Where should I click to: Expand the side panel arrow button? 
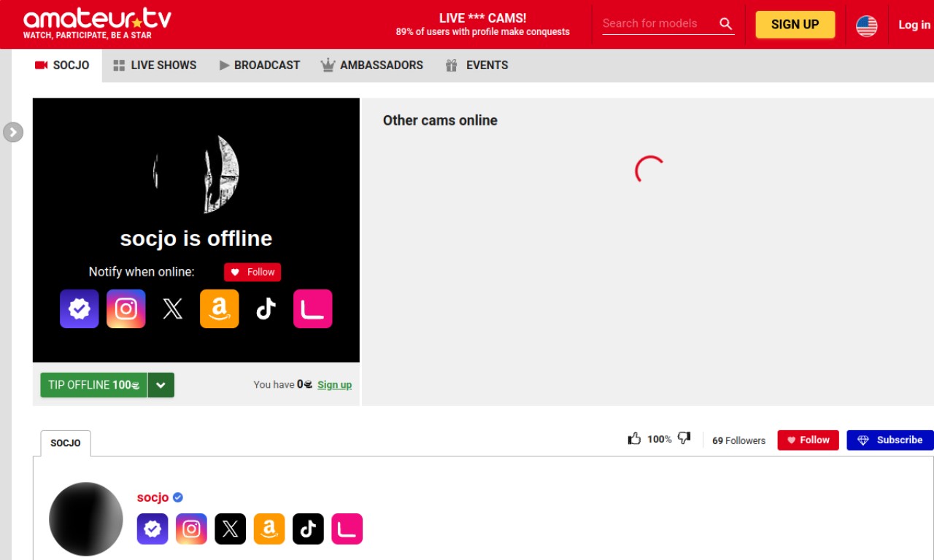(13, 132)
